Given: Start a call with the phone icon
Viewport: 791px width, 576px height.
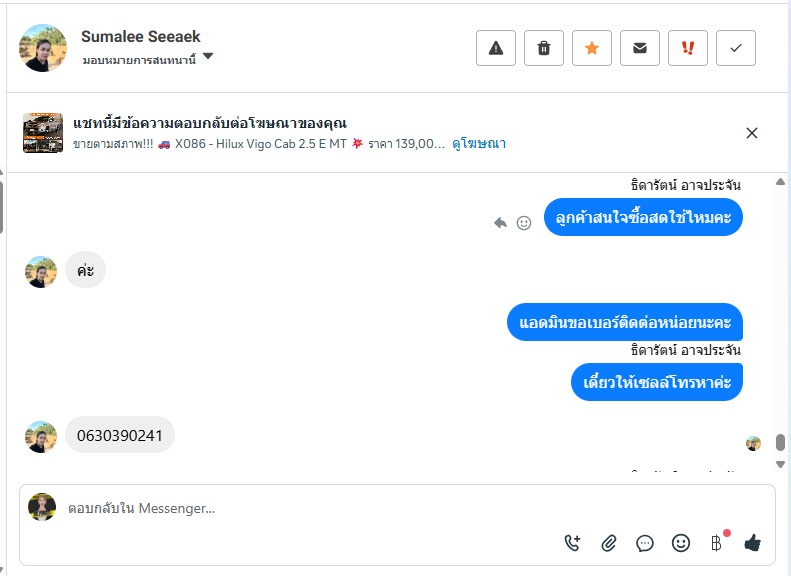Looking at the screenshot, I should (573, 543).
